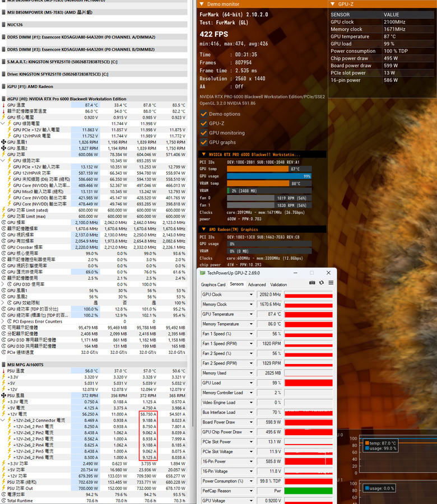Click the MSI B850MPOWER AMD chipset icon

click(x=4, y=12)
